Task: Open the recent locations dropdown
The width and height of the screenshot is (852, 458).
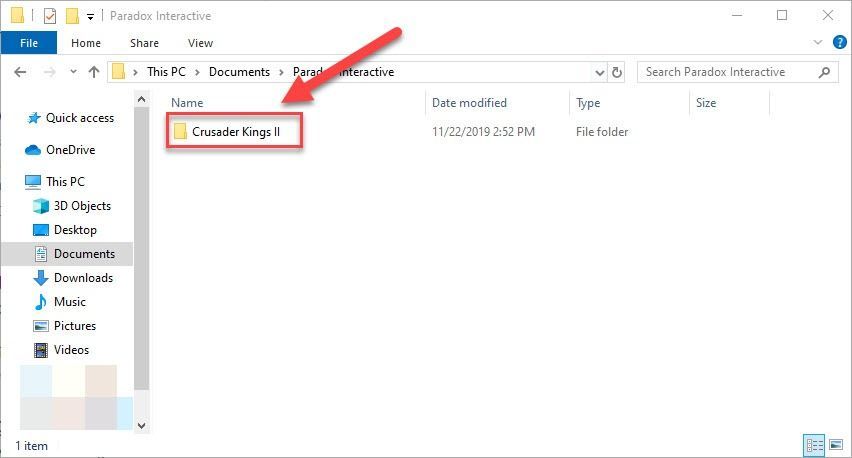Action: pyautogui.click(x=73, y=72)
